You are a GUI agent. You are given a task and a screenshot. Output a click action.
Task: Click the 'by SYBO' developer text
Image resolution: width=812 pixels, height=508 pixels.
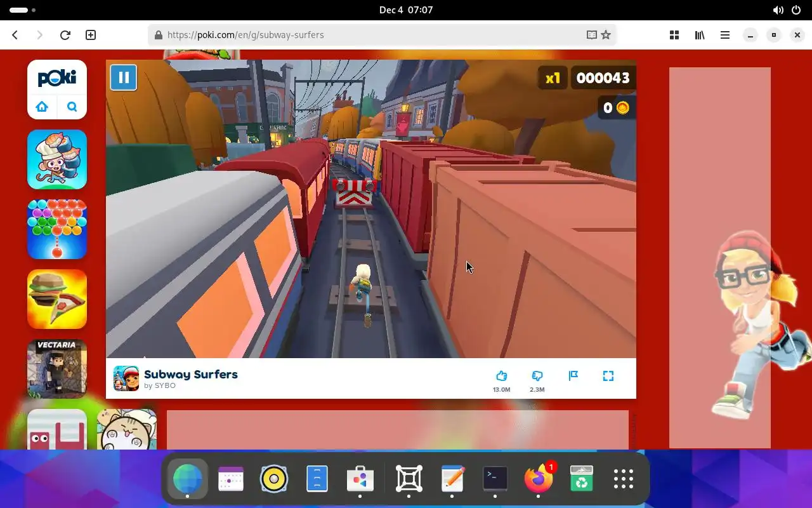(160, 386)
